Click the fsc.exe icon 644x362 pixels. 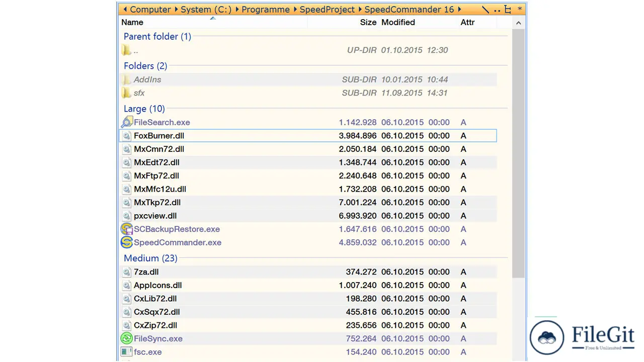(x=127, y=352)
